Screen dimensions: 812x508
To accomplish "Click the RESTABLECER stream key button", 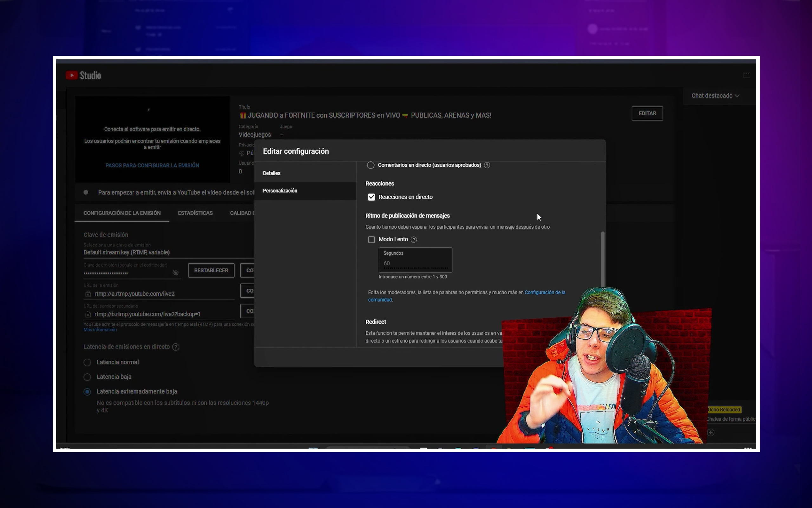I will [211, 271].
